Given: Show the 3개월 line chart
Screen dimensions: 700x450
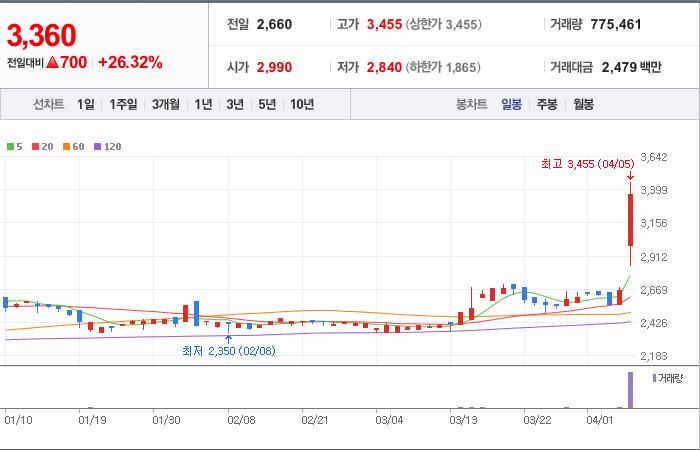Looking at the screenshot, I should 166,104.
